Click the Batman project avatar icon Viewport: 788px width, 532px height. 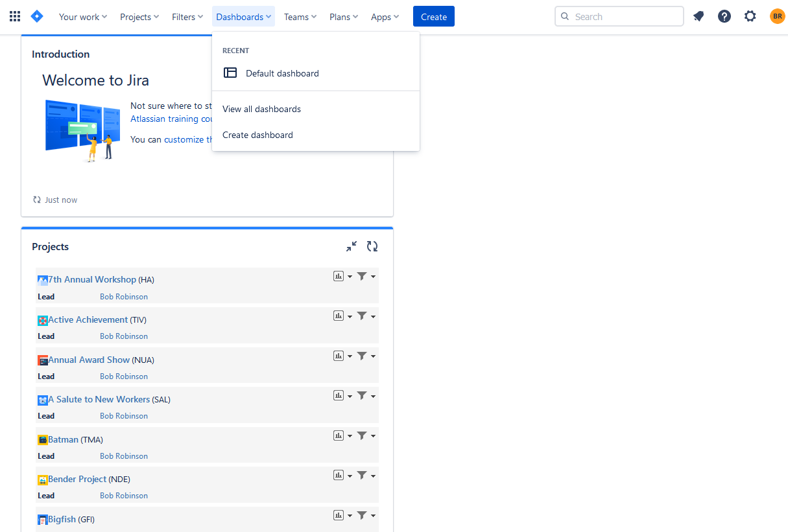coord(43,440)
